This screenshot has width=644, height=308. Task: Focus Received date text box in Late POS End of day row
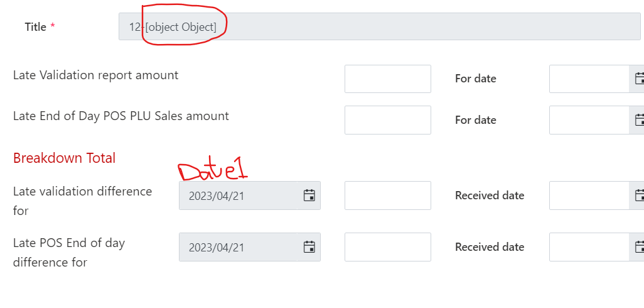(x=589, y=247)
